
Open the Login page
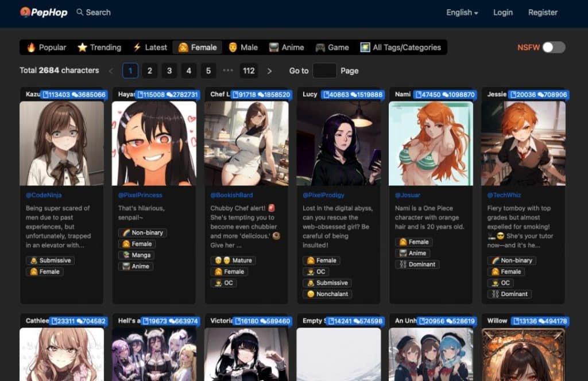(x=503, y=13)
